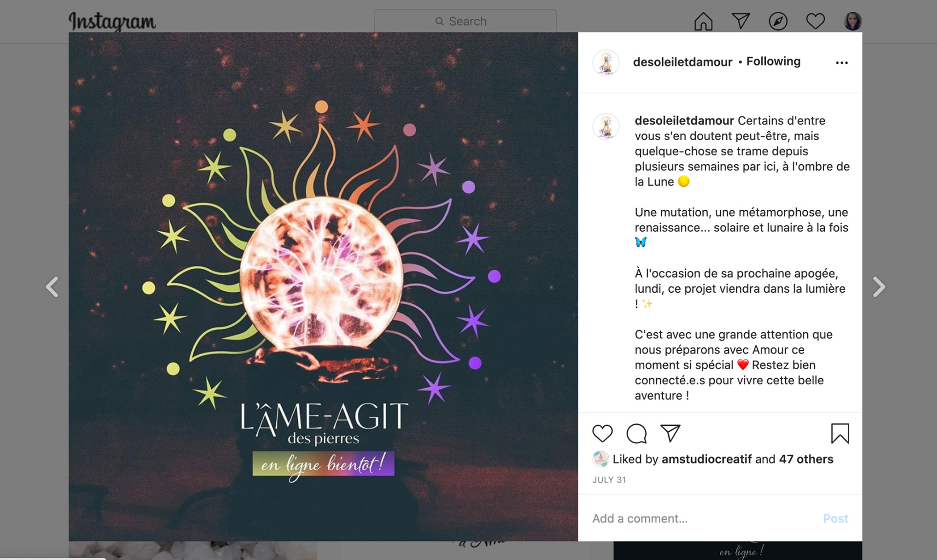937x560 pixels.
Task: Go to previous post with left arrow
Action: click(x=52, y=287)
